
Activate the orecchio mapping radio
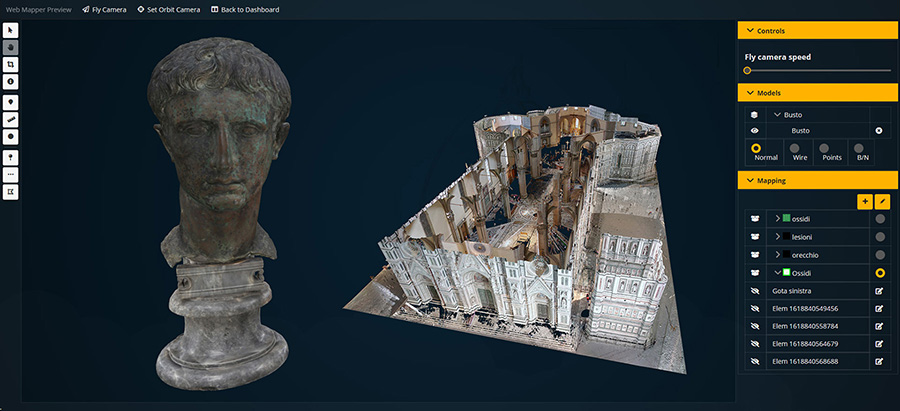tap(880, 254)
